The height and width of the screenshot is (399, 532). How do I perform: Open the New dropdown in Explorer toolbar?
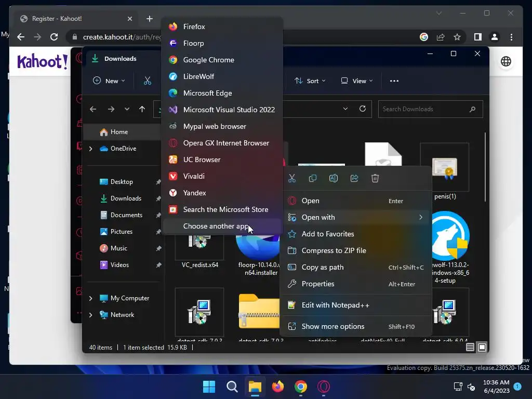coord(109,81)
